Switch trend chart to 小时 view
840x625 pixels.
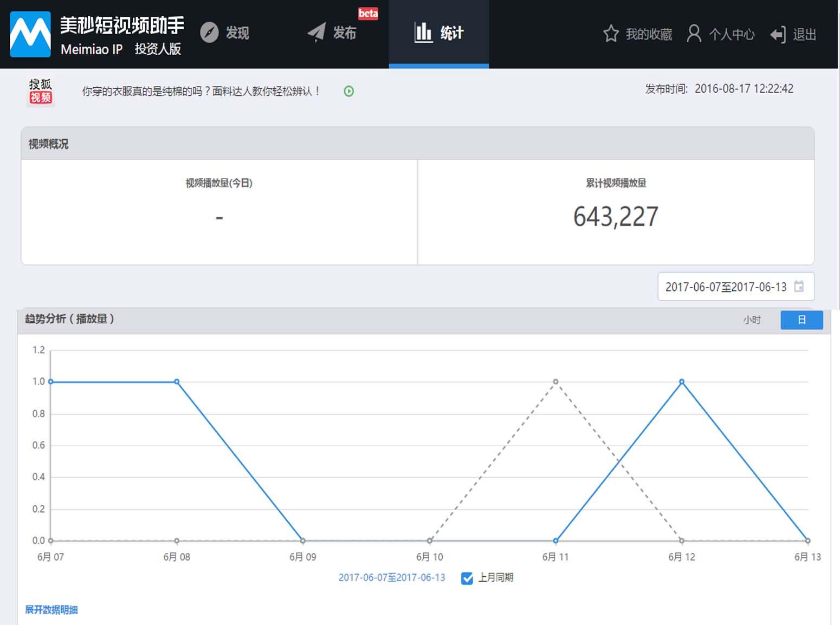click(752, 320)
